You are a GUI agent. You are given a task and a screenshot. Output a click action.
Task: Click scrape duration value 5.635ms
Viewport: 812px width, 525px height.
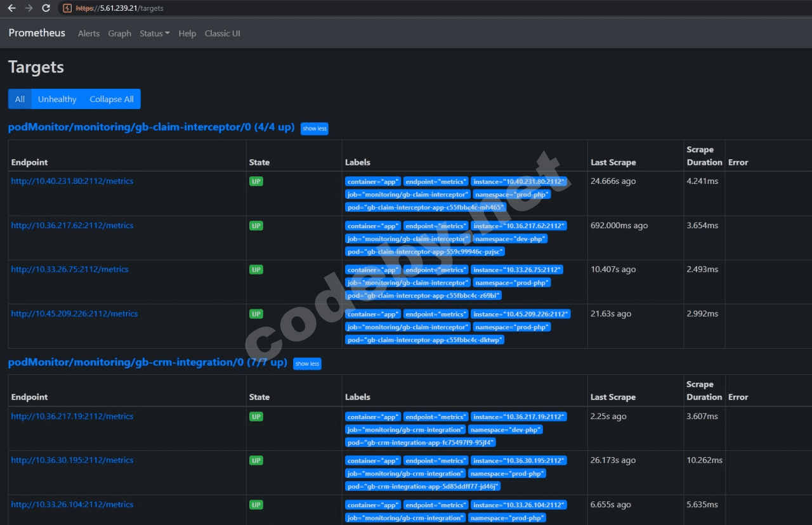702,504
